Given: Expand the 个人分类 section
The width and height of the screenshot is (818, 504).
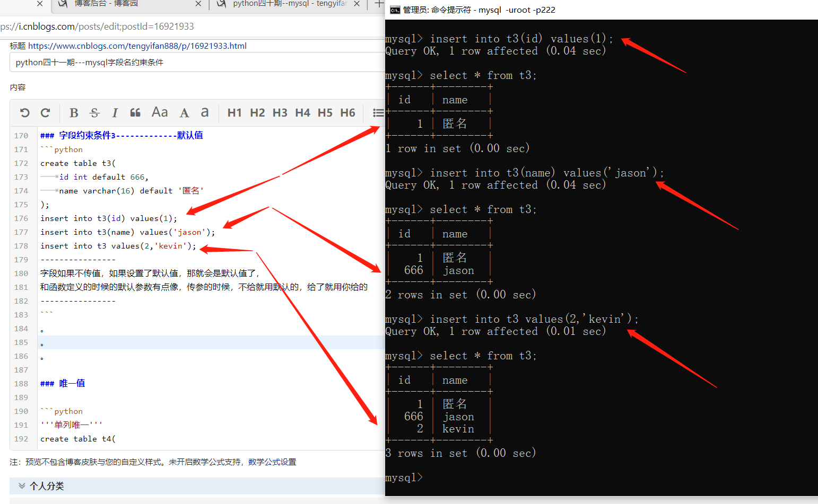Looking at the screenshot, I should coord(197,486).
